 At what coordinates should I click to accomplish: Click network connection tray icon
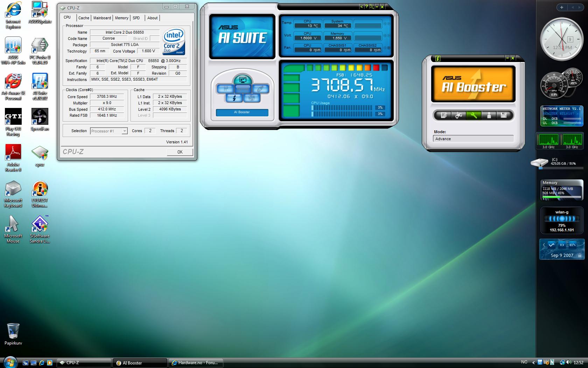pyautogui.click(x=562, y=362)
